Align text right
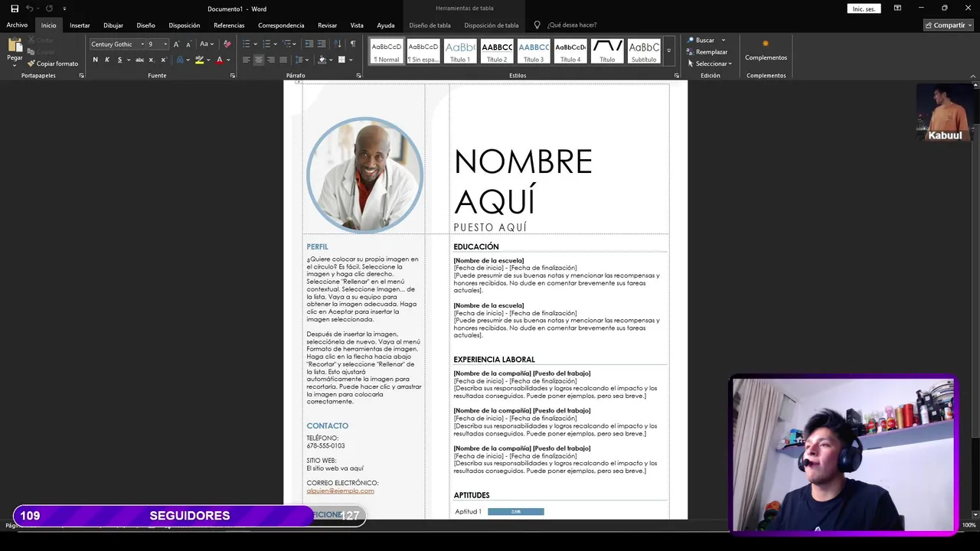980x551 pixels. pyautogui.click(x=271, y=60)
